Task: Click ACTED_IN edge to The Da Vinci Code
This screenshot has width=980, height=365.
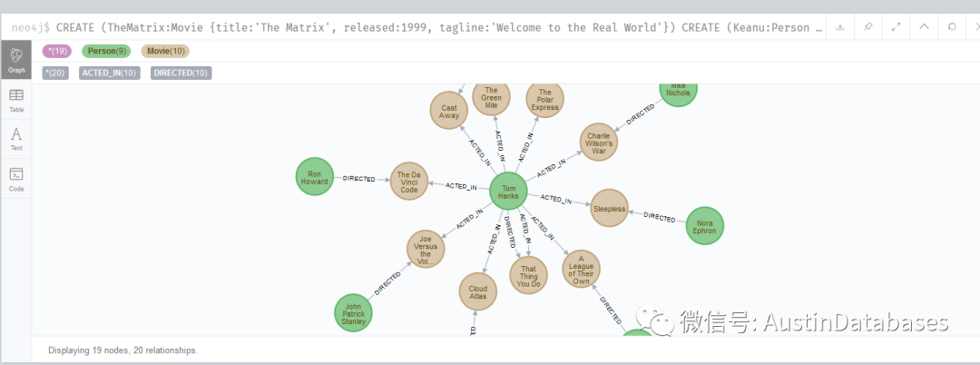Action: click(x=461, y=187)
